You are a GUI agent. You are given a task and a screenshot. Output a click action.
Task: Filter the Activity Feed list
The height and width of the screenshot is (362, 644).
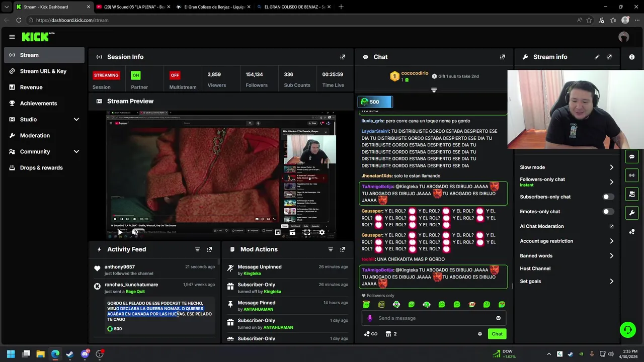point(197,249)
